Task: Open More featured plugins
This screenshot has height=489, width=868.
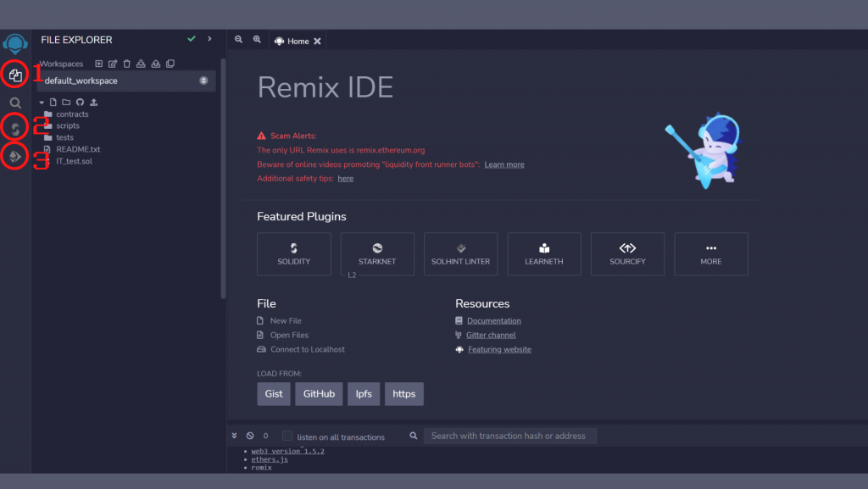Action: click(711, 254)
